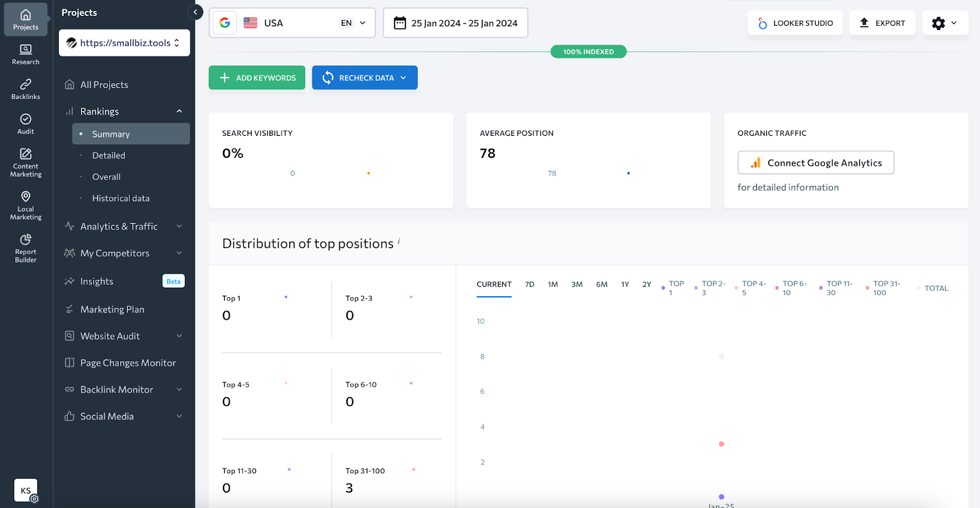Open the date range picker
The image size is (980, 508).
[x=455, y=23]
